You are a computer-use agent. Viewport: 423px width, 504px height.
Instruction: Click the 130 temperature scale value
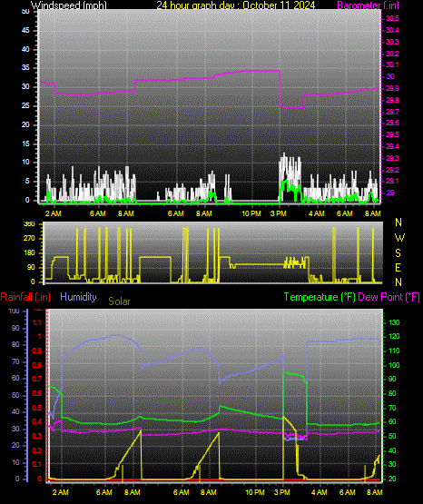tap(394, 322)
